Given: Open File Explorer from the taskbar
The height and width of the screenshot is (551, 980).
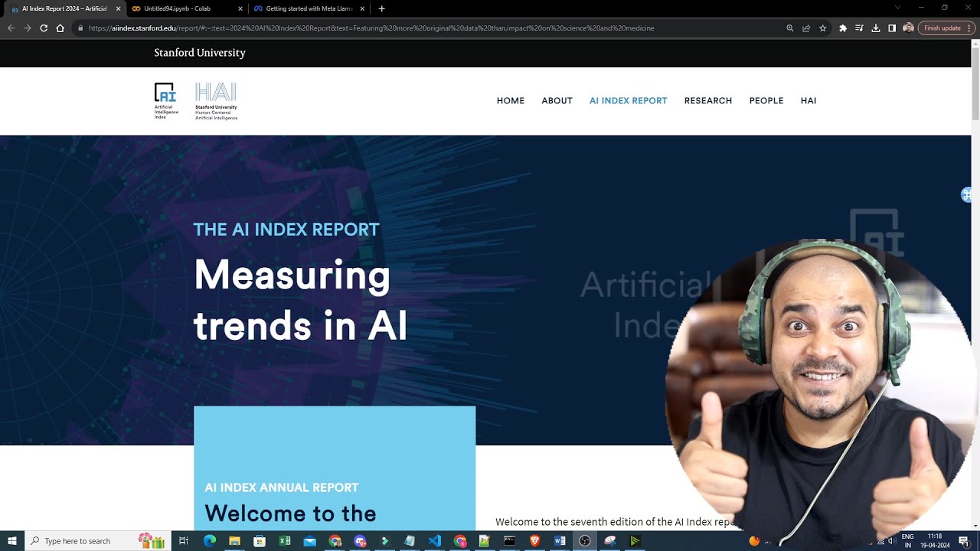Looking at the screenshot, I should [235, 541].
